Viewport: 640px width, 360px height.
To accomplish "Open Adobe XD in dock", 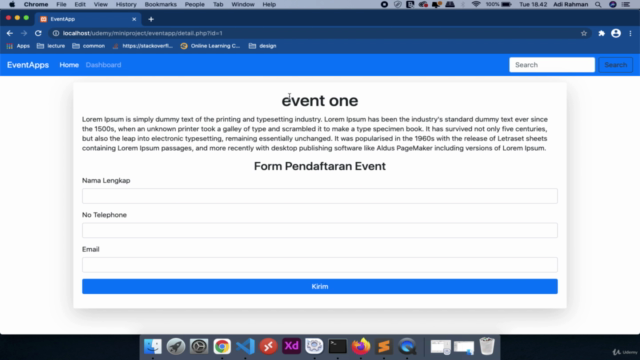I will point(291,346).
